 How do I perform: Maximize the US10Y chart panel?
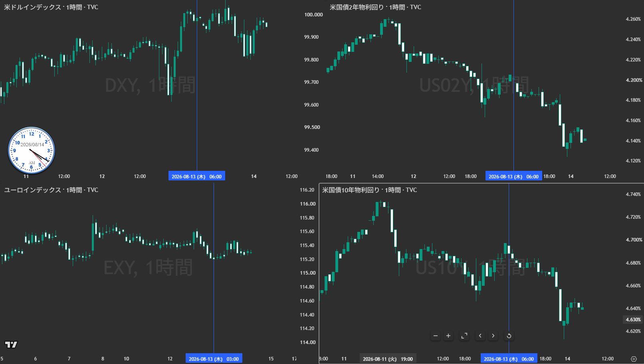[x=464, y=336]
